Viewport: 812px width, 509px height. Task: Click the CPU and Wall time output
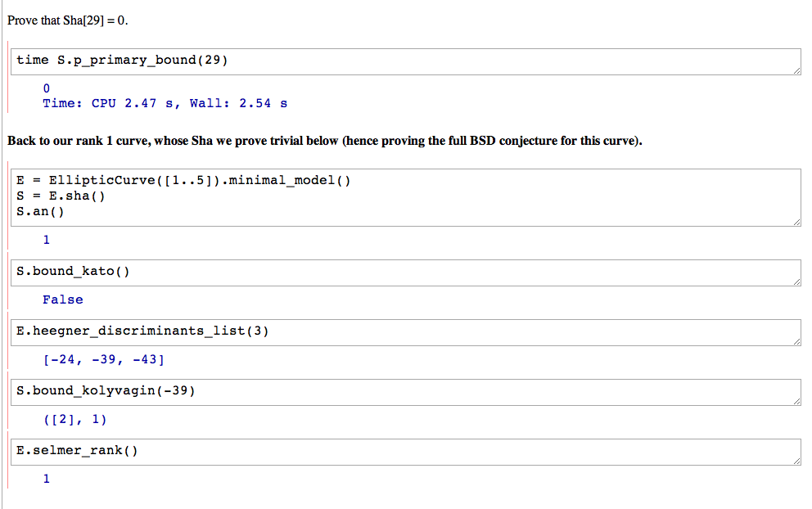point(165,104)
